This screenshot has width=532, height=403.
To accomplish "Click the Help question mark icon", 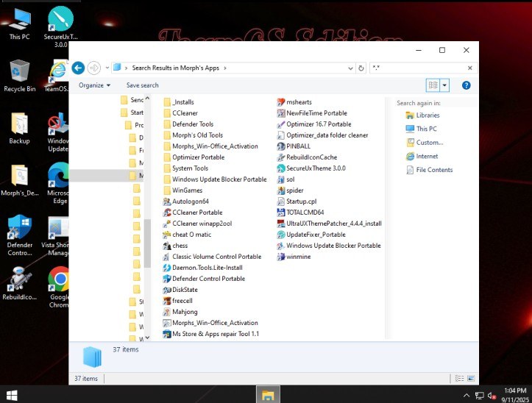I will pyautogui.click(x=467, y=85).
